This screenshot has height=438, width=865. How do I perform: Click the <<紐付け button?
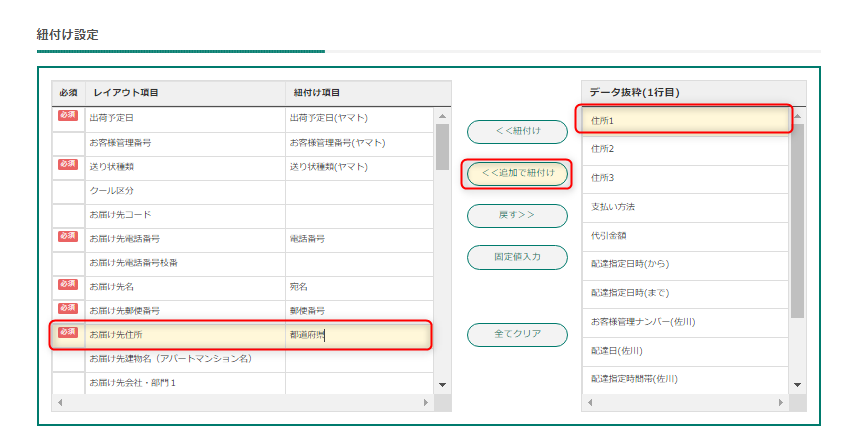click(517, 131)
